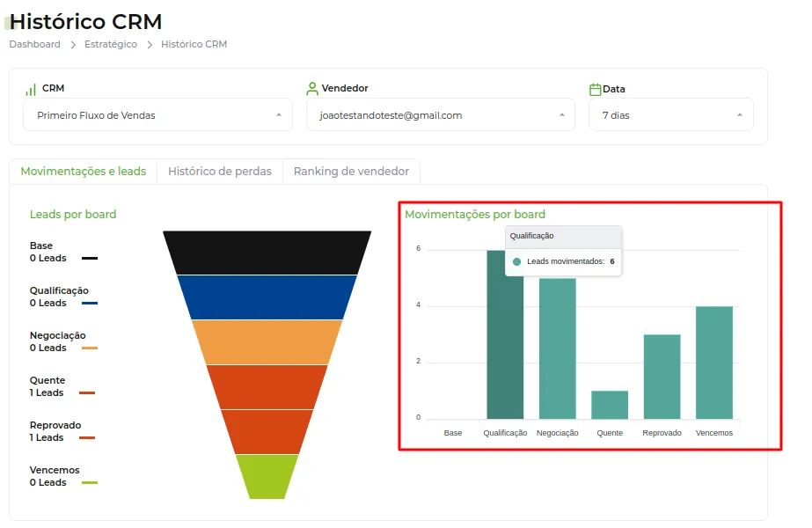Screen dimensions: 812x528
Task: Click green Vencemos legend color line
Action: tap(90, 483)
